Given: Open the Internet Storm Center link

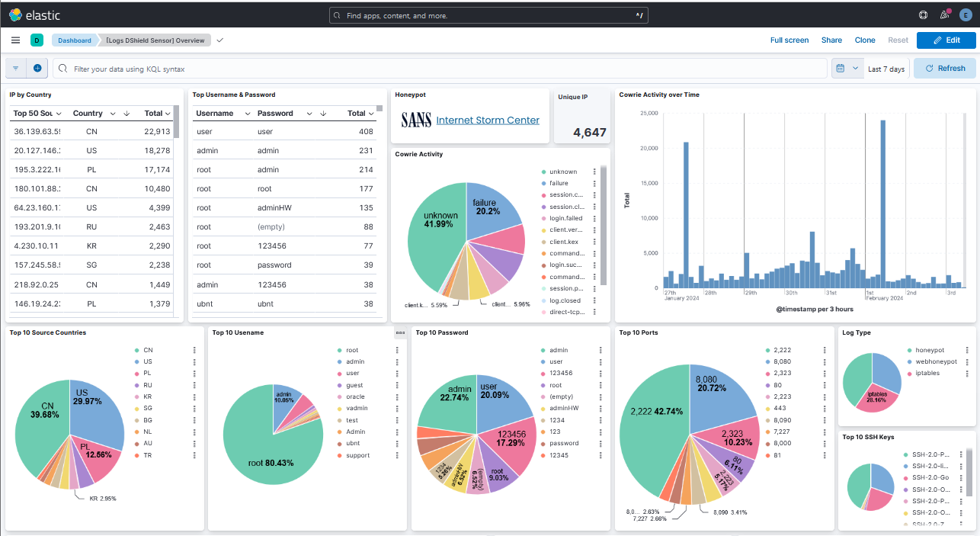Looking at the screenshot, I should [x=488, y=120].
